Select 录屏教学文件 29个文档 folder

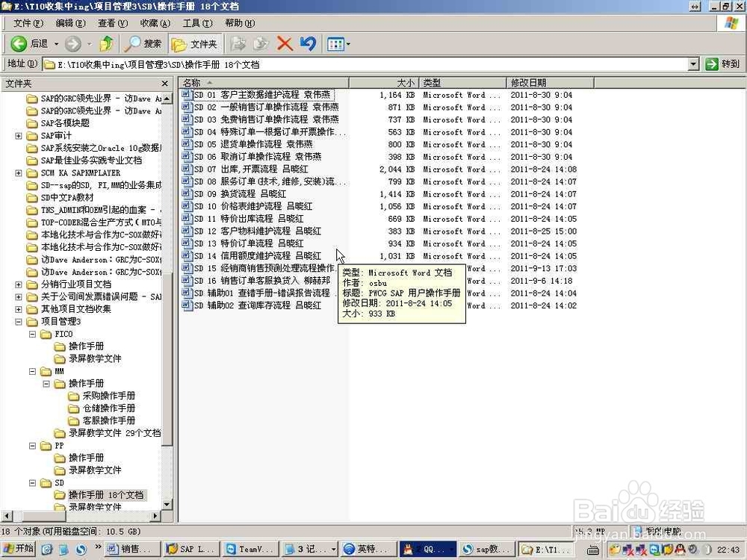(114, 433)
